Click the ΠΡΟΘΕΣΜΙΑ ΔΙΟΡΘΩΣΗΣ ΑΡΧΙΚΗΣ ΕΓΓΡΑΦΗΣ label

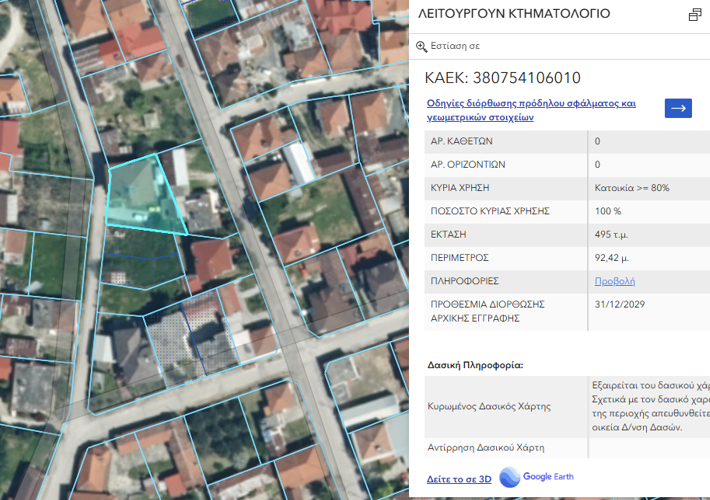487,311
